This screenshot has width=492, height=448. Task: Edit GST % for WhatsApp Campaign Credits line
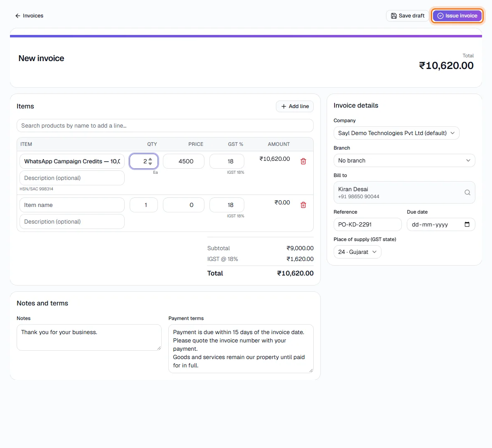pos(227,161)
